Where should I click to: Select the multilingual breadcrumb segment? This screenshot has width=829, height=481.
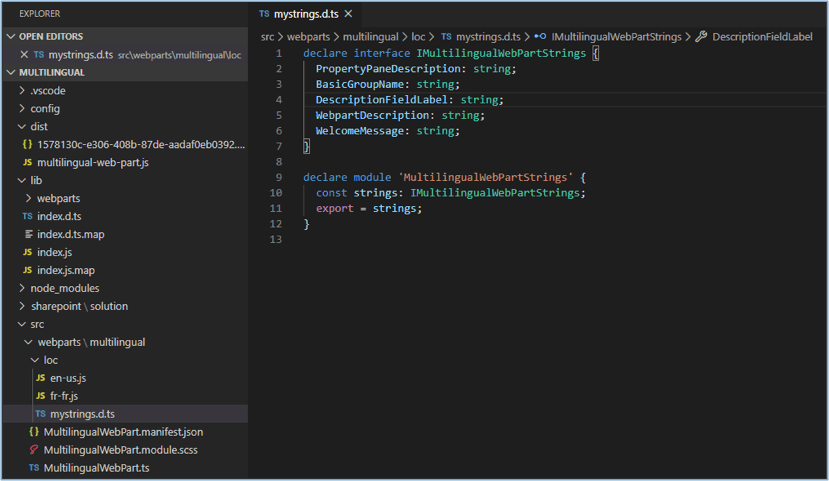click(x=371, y=36)
